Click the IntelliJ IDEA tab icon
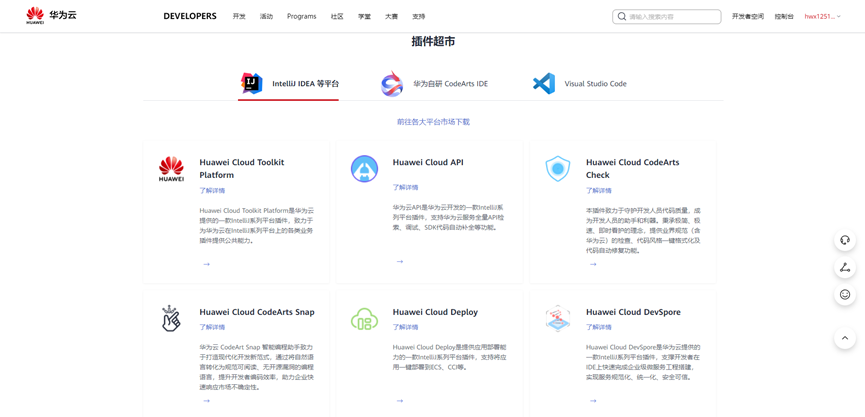 click(x=252, y=84)
